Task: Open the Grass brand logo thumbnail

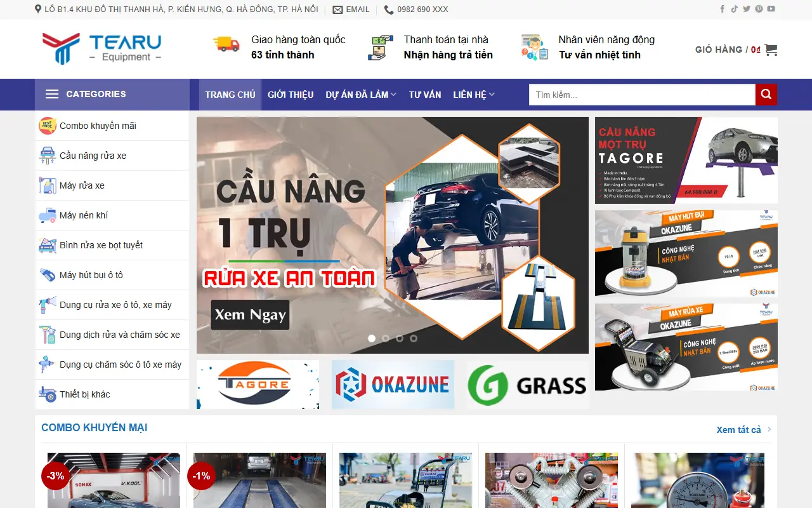Action: tap(528, 385)
